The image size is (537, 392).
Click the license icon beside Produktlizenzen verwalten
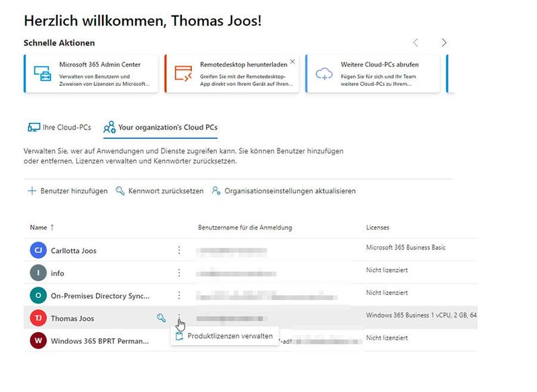(179, 336)
